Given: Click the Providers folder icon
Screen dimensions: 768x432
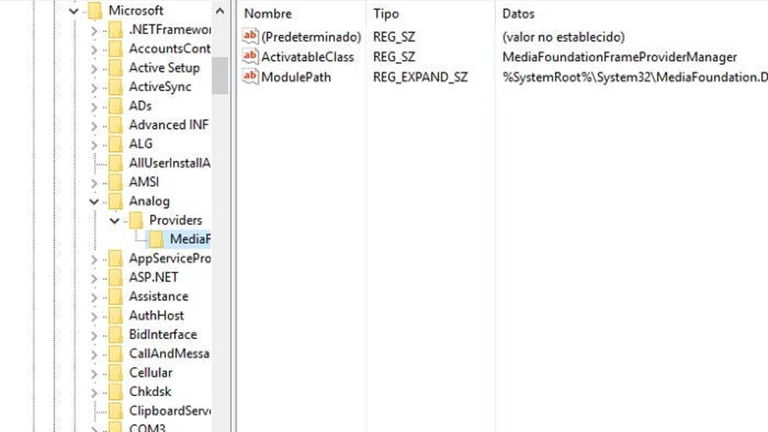Looking at the screenshot, I should coord(136,220).
